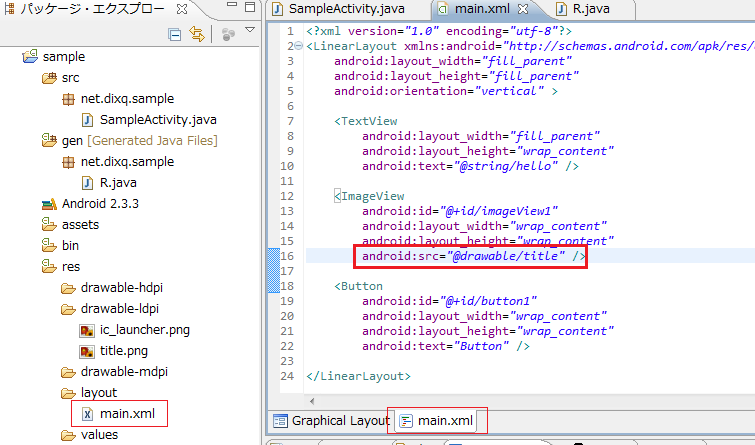755x445 pixels.
Task: Switch to the R.java editor tab
Action: [x=583, y=9]
